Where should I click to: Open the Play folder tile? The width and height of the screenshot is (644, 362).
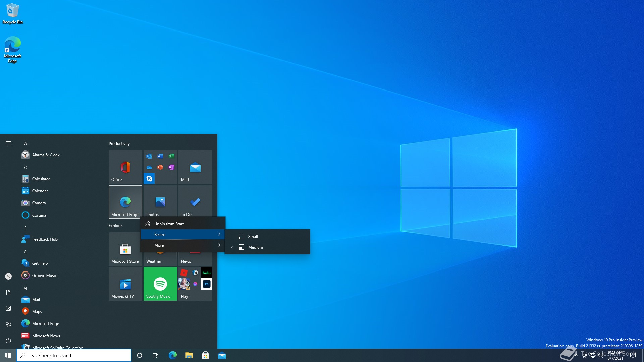[195, 284]
